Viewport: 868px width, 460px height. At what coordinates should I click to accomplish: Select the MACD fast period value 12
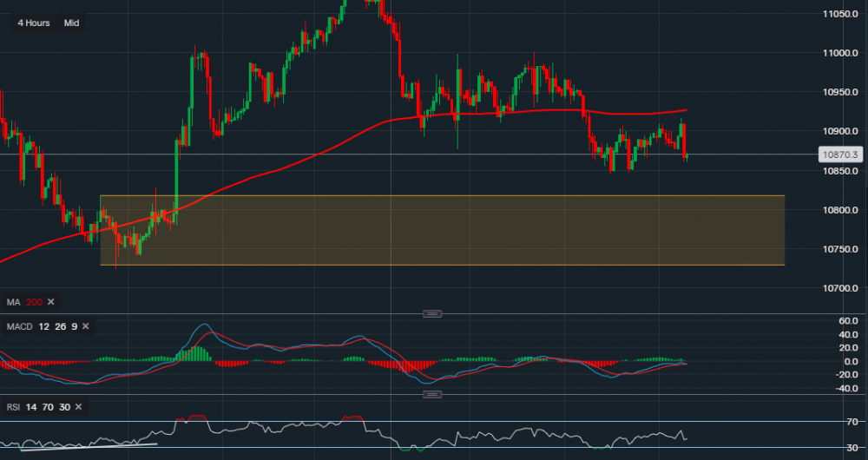(44, 326)
